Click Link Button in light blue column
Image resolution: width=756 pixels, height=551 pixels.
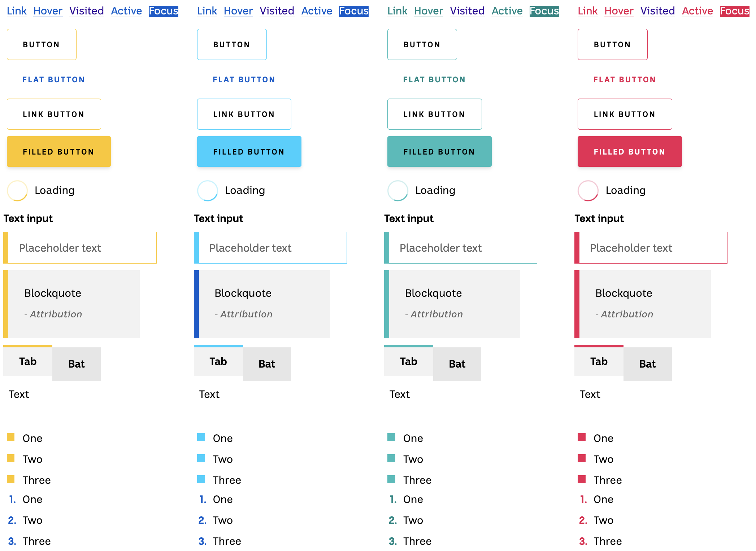coord(244,114)
